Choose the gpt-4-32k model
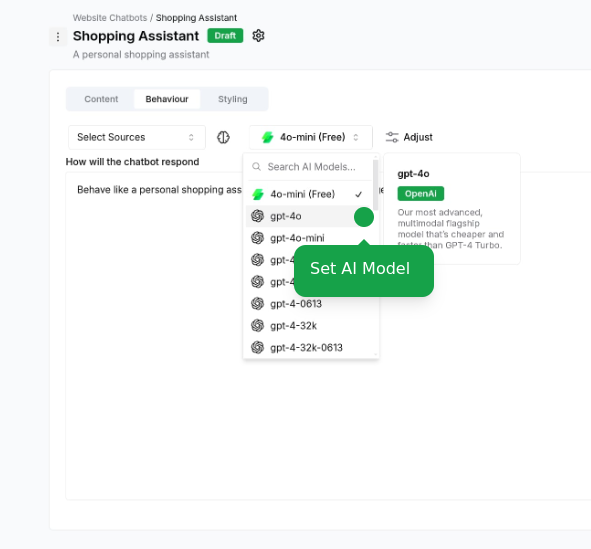The width and height of the screenshot is (591, 549). tap(309, 325)
